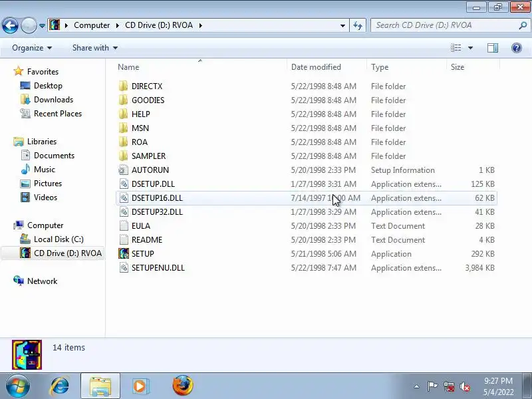This screenshot has height=399, width=532.
Task: Refresh the current folder view
Action: pyautogui.click(x=358, y=25)
